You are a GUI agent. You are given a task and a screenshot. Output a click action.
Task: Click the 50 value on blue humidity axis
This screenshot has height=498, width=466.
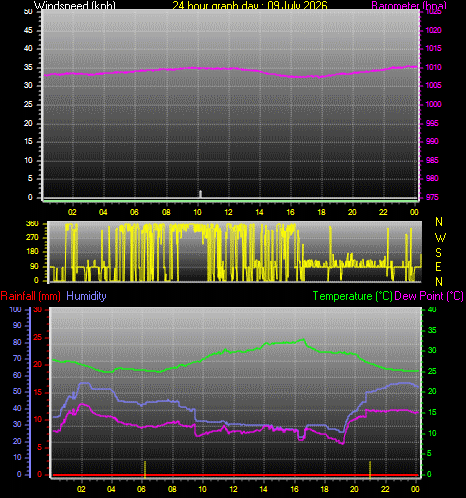click(17, 391)
